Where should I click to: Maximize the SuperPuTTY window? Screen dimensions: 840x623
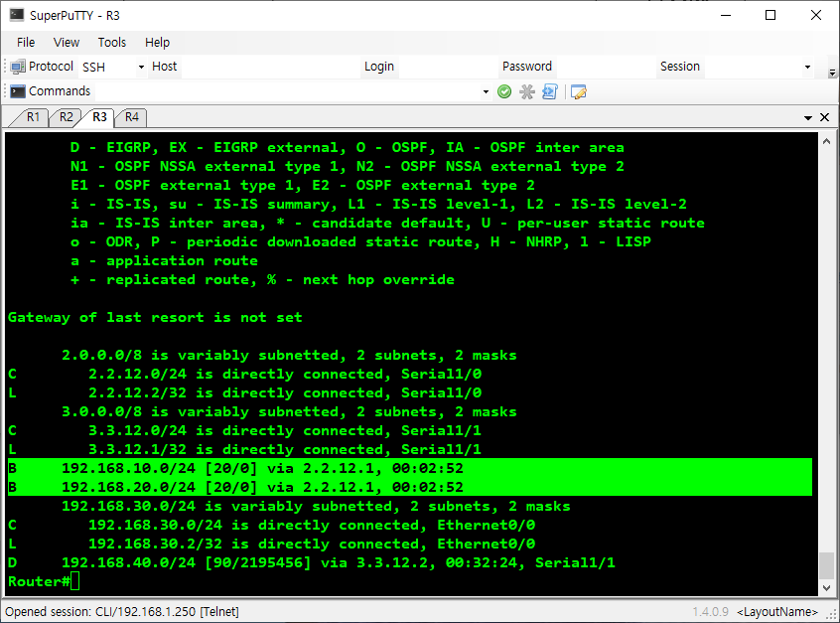770,15
